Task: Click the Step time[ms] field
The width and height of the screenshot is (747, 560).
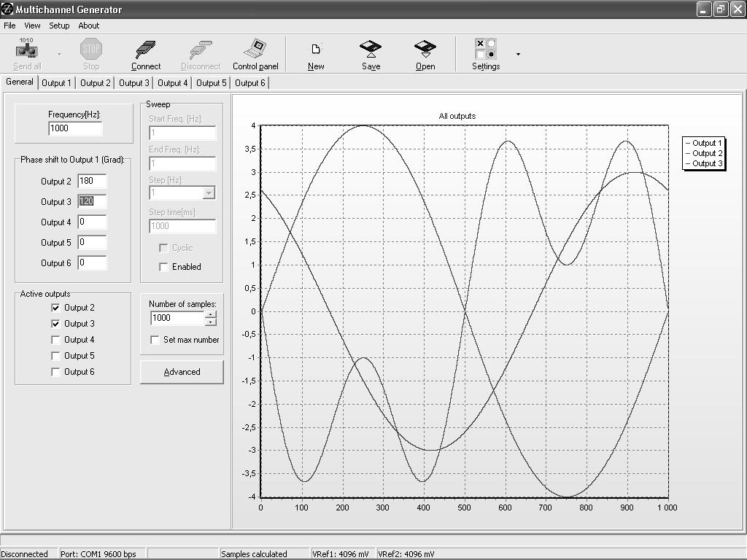Action: click(x=182, y=226)
